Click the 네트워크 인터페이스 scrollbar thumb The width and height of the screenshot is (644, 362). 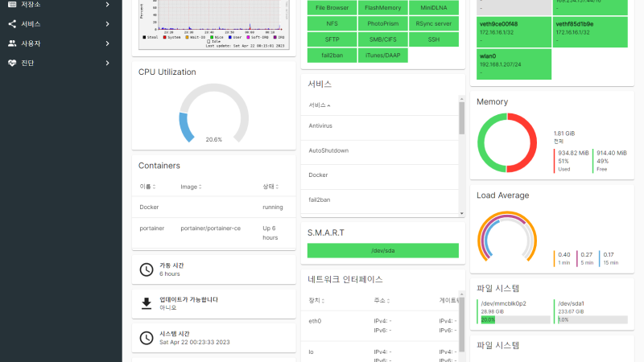[x=461, y=324]
